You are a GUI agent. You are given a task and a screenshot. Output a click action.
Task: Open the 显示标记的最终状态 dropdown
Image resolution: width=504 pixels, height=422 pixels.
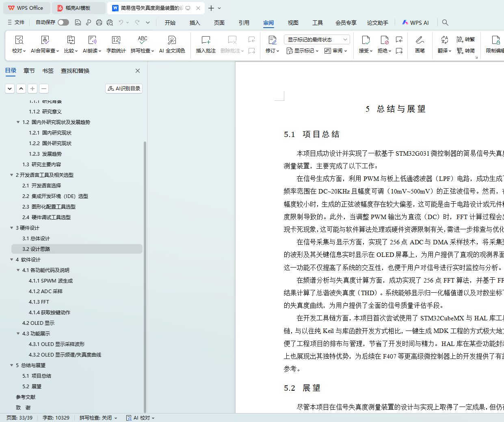coord(317,39)
